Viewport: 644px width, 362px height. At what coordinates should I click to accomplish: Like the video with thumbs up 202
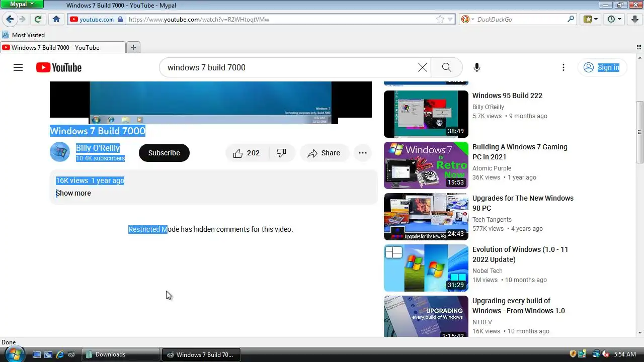click(247, 153)
